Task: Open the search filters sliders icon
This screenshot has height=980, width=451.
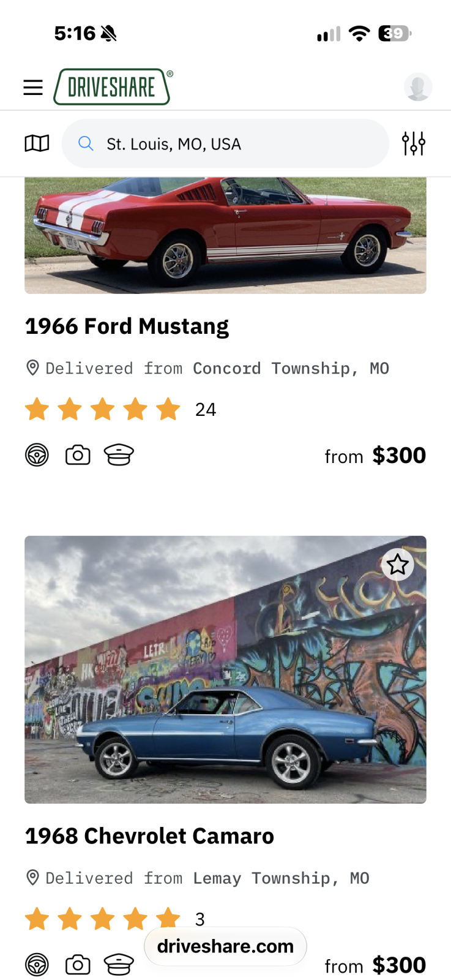Action: (414, 143)
